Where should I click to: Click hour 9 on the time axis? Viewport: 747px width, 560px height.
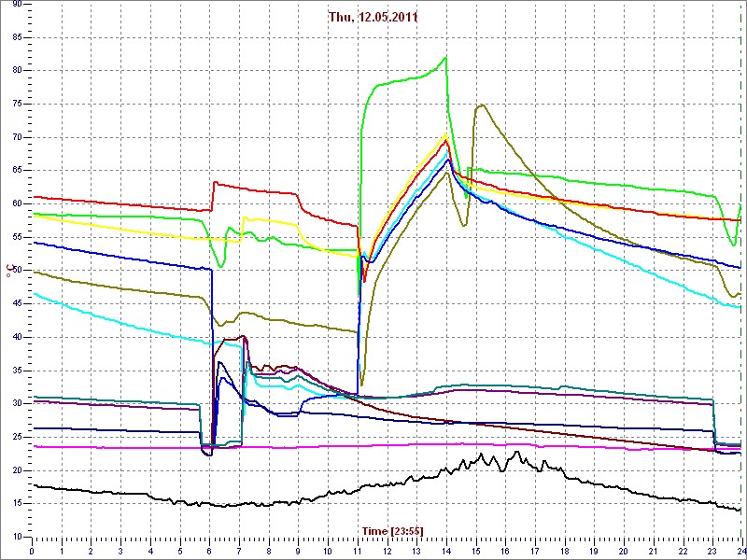tap(298, 551)
